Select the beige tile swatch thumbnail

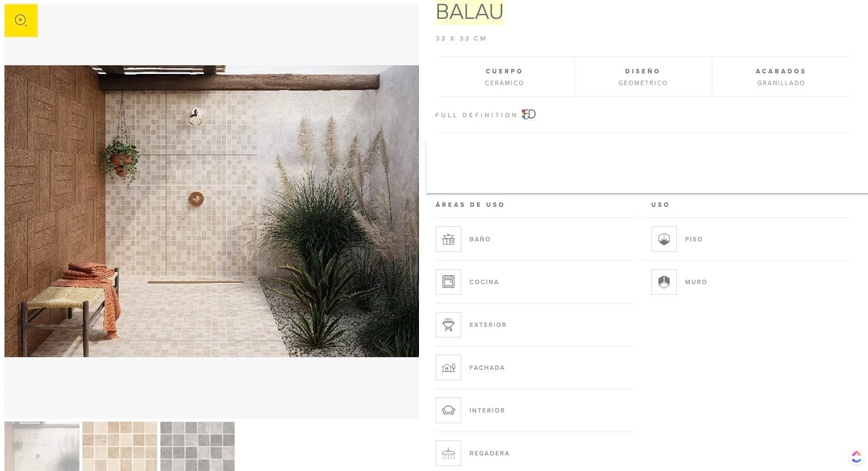coord(119,446)
